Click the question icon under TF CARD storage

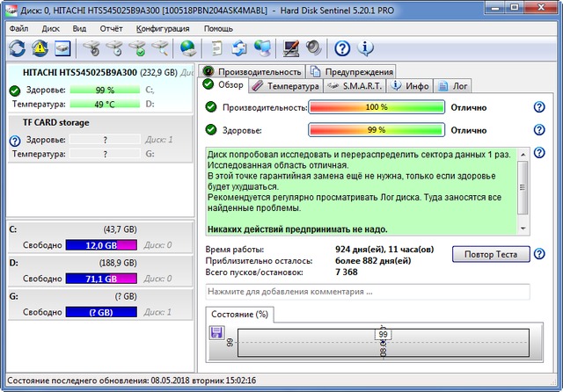(15, 140)
